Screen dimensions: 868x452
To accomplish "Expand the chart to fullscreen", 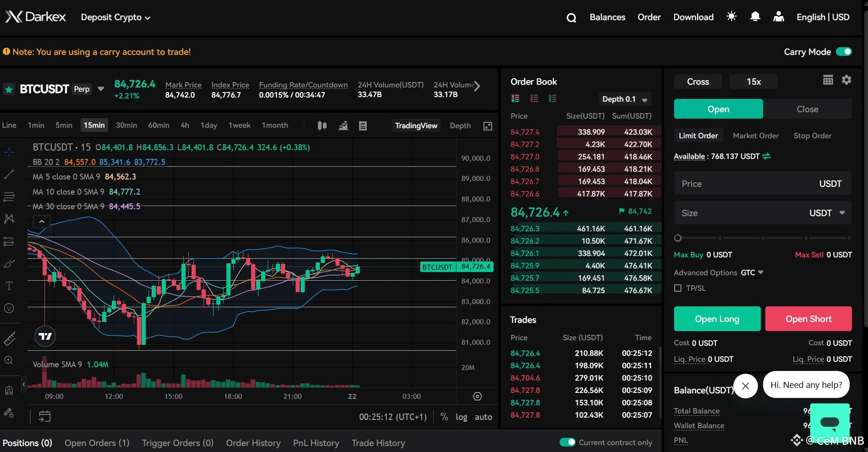I will [488, 125].
